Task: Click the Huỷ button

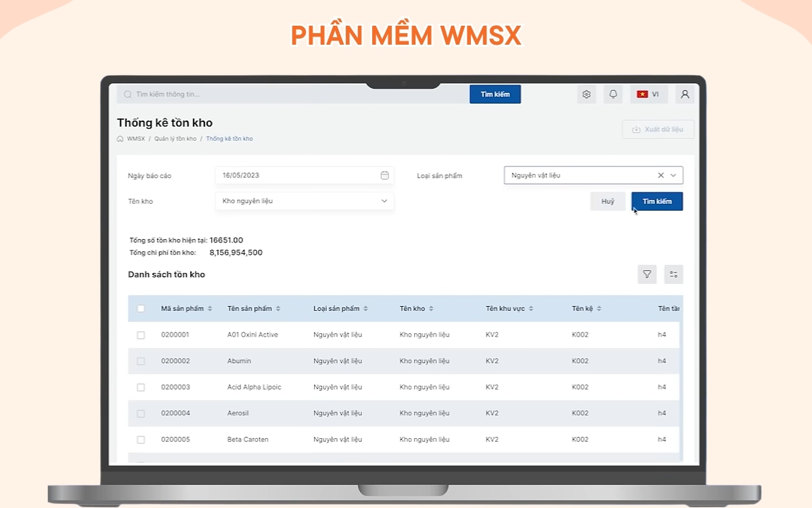Action: point(608,201)
